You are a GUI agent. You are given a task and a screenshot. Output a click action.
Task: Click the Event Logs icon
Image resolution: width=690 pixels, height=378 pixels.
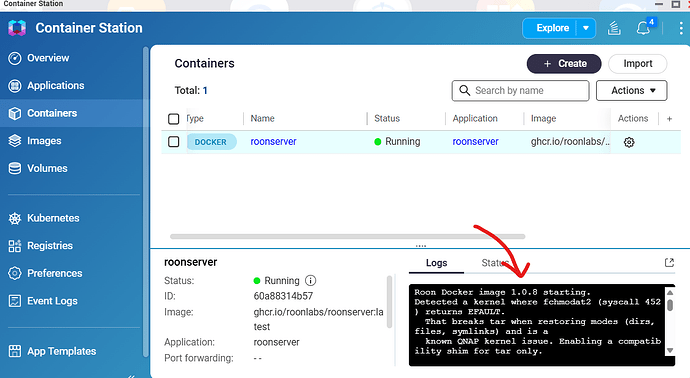pos(15,301)
